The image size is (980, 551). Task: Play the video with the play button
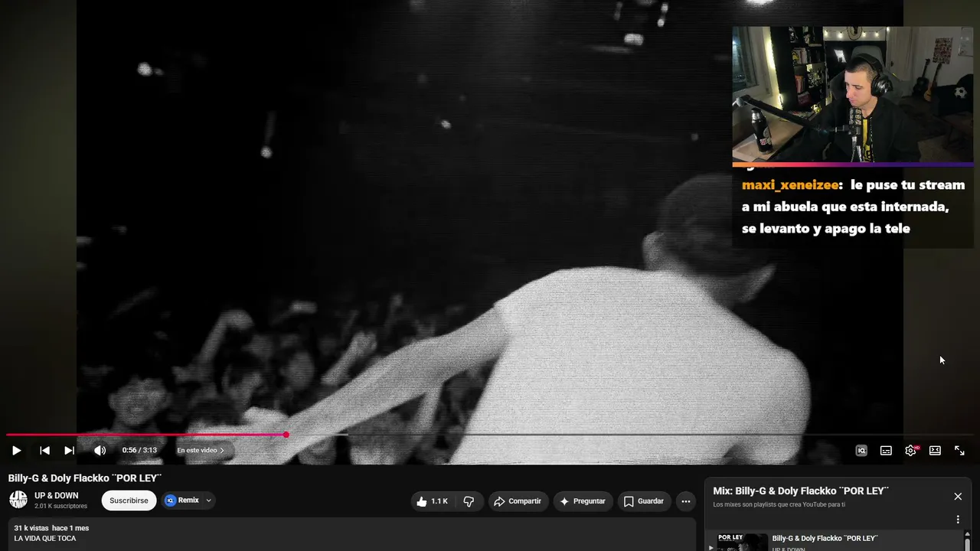click(x=16, y=451)
